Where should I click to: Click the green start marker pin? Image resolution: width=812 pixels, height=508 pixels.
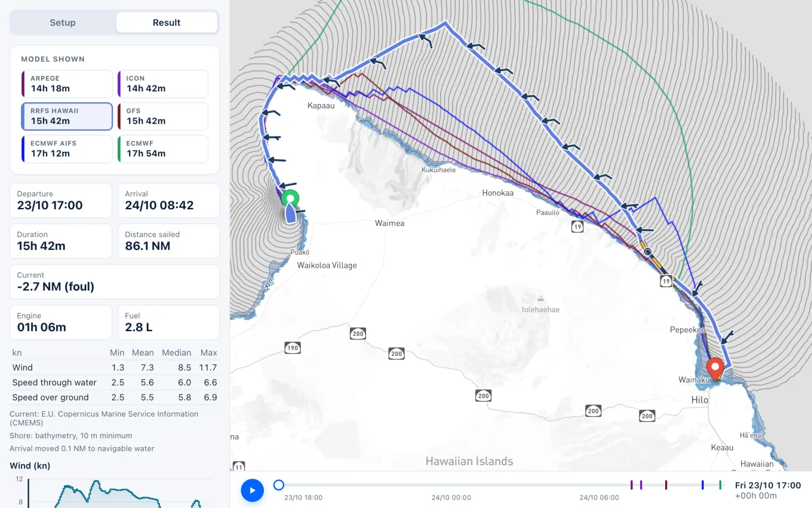290,198
